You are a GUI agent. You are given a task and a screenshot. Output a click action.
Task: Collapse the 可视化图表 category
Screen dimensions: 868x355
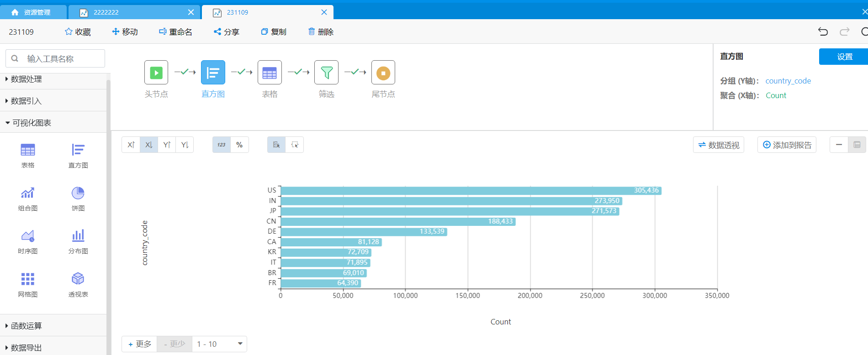pos(53,123)
